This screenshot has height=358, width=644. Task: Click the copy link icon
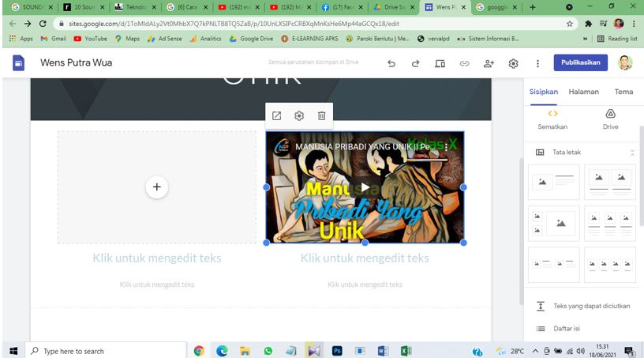[464, 63]
